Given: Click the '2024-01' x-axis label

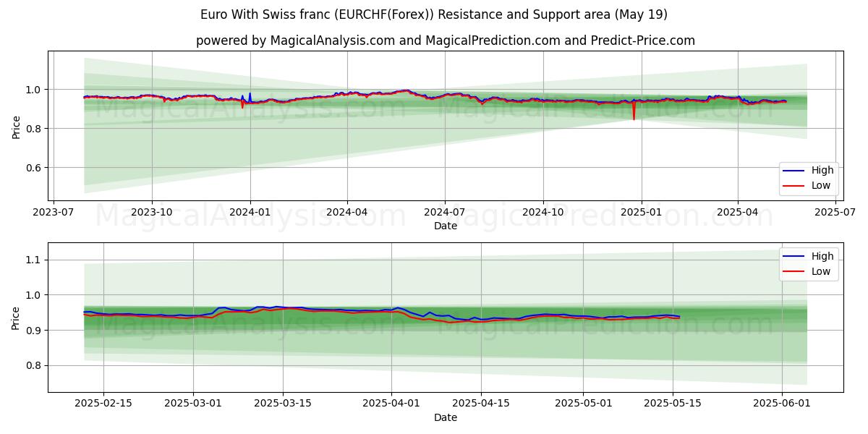Looking at the screenshot, I should tap(250, 213).
